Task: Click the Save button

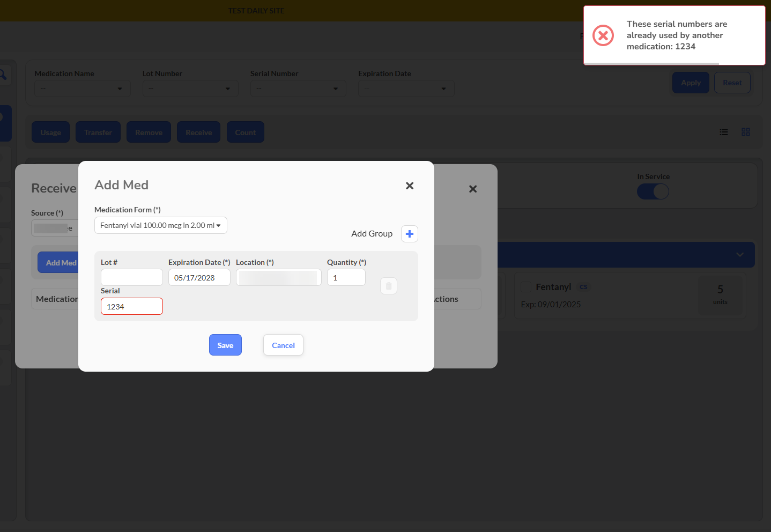Action: click(225, 345)
